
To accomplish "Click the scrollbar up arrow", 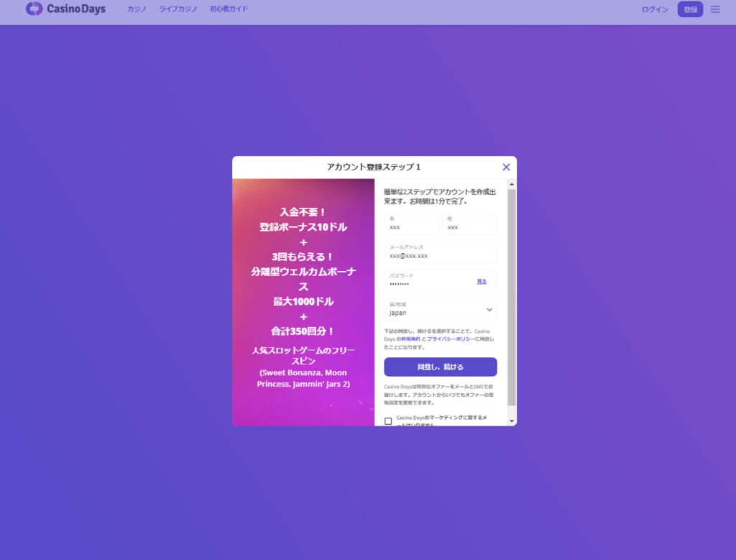I will pyautogui.click(x=512, y=184).
